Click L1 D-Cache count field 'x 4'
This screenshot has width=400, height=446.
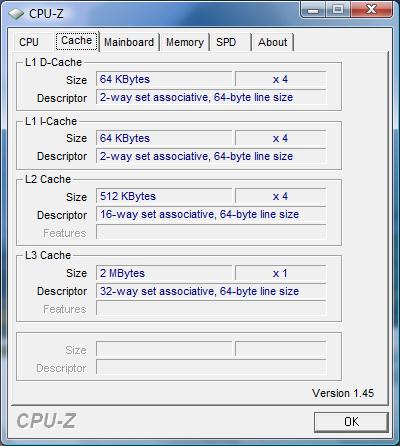point(280,79)
